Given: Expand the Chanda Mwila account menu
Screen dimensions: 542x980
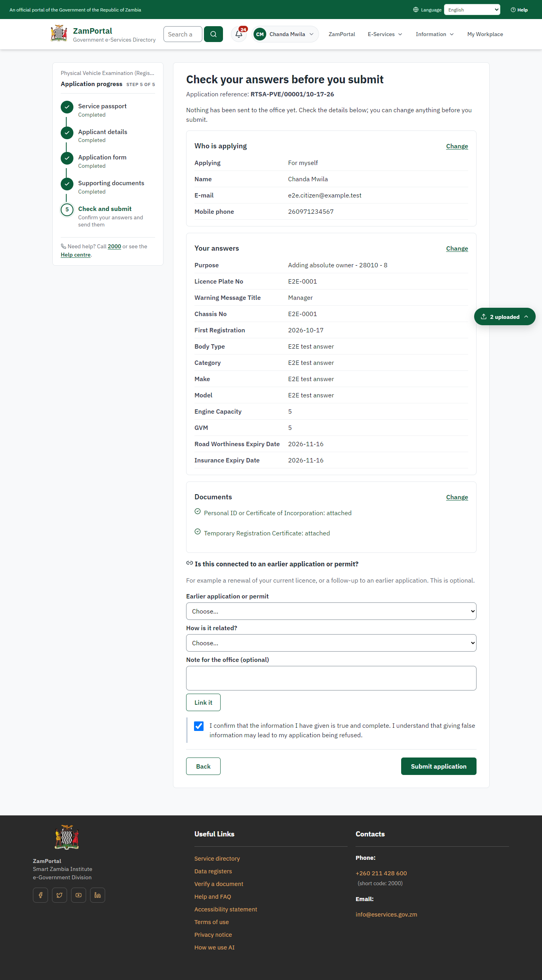Looking at the screenshot, I should pyautogui.click(x=285, y=34).
